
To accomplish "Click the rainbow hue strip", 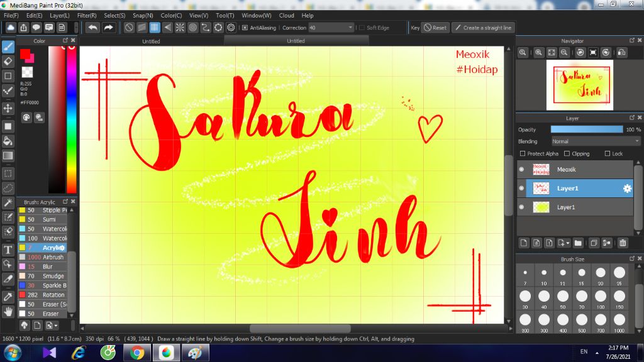I will point(72,119).
